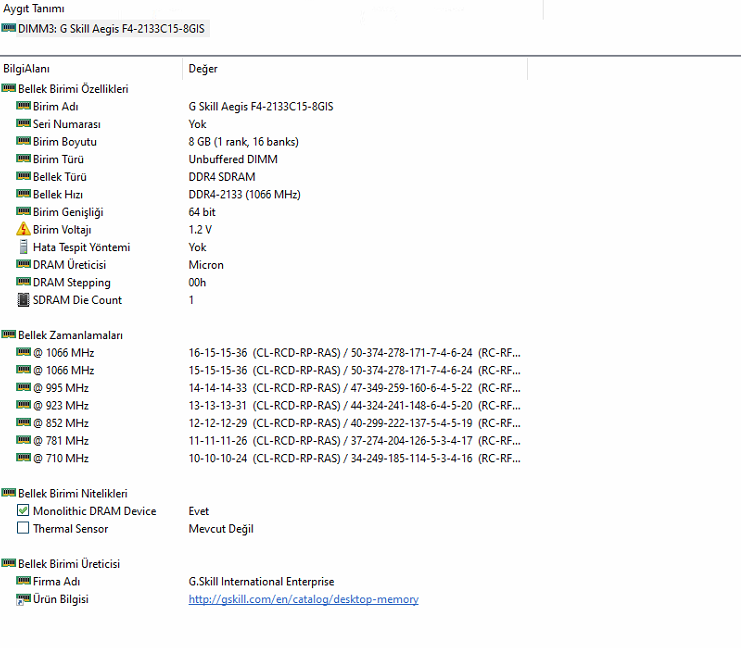This screenshot has width=741, height=648.
Task: Open the gskill.com desktop-memory link
Action: point(303,599)
